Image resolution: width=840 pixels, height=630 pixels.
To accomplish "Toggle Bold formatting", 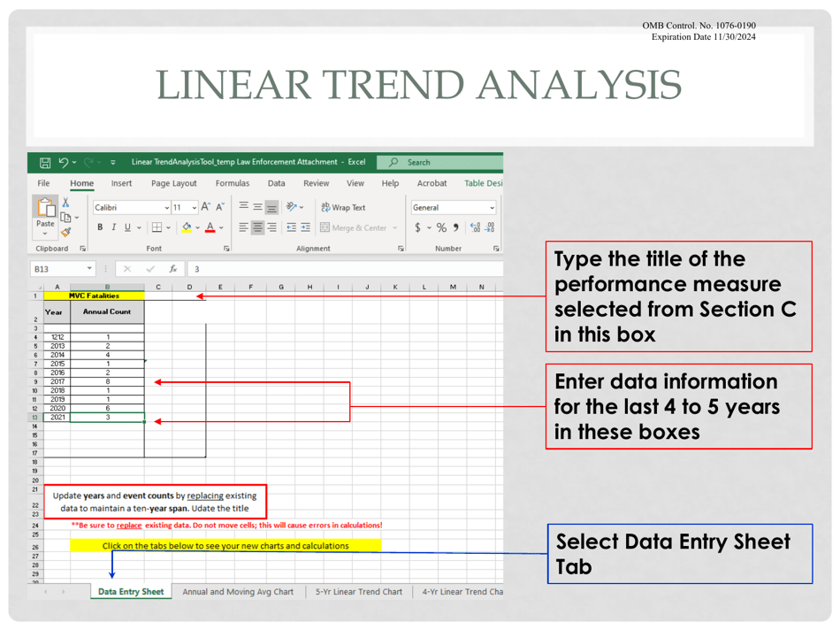I will coord(100,228).
